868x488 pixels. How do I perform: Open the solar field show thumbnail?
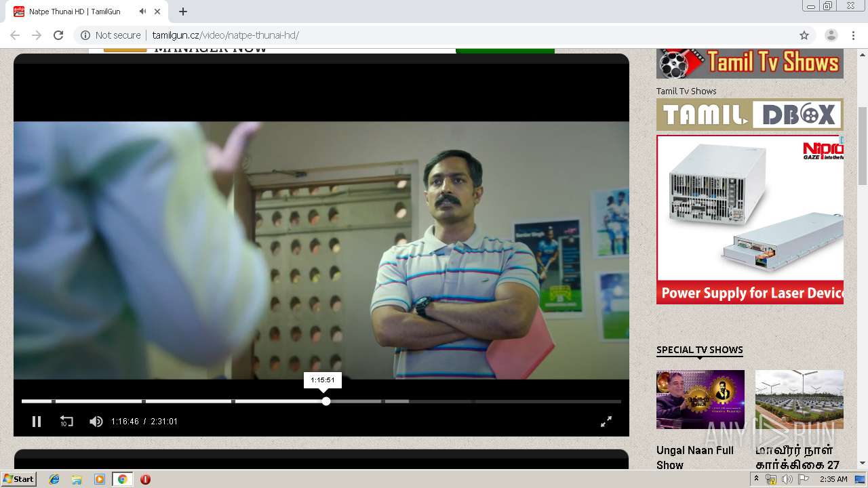coord(800,399)
